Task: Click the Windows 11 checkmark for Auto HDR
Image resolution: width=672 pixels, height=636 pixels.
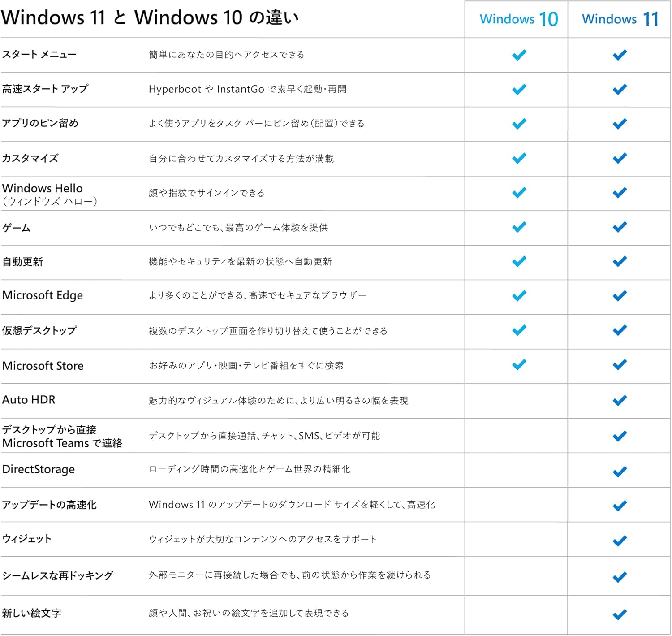Action: (x=620, y=400)
